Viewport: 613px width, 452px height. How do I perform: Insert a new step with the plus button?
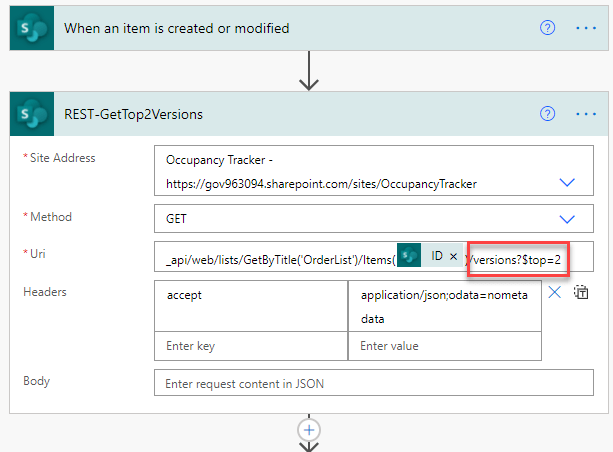(309, 429)
